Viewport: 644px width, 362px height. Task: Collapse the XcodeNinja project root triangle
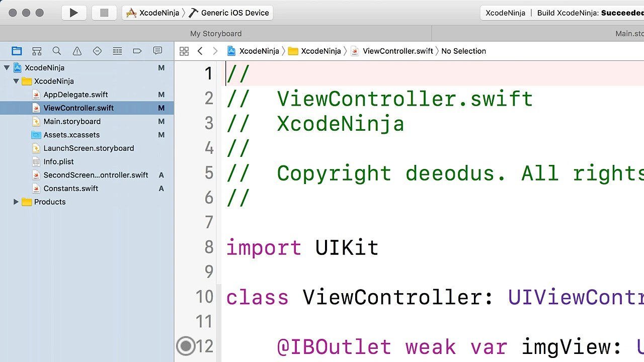(7, 67)
